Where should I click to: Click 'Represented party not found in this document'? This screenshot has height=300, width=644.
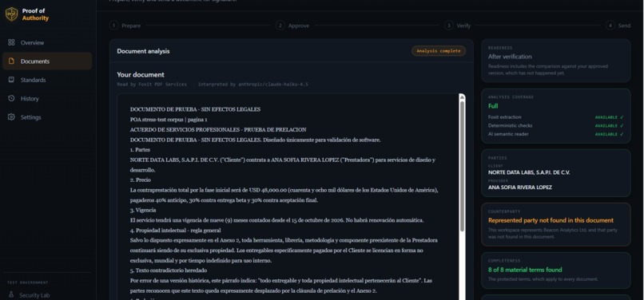click(551, 220)
